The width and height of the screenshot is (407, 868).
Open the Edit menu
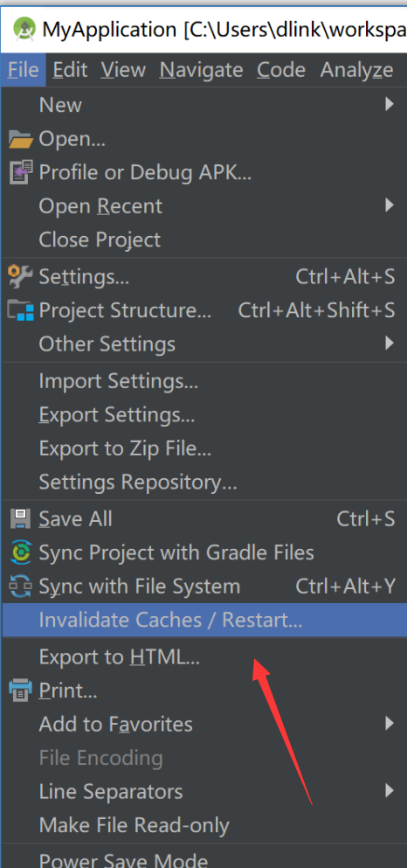point(70,70)
